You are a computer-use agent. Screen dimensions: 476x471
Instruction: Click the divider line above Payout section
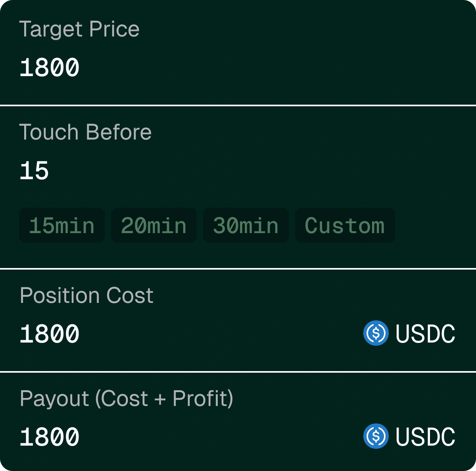coord(238,372)
